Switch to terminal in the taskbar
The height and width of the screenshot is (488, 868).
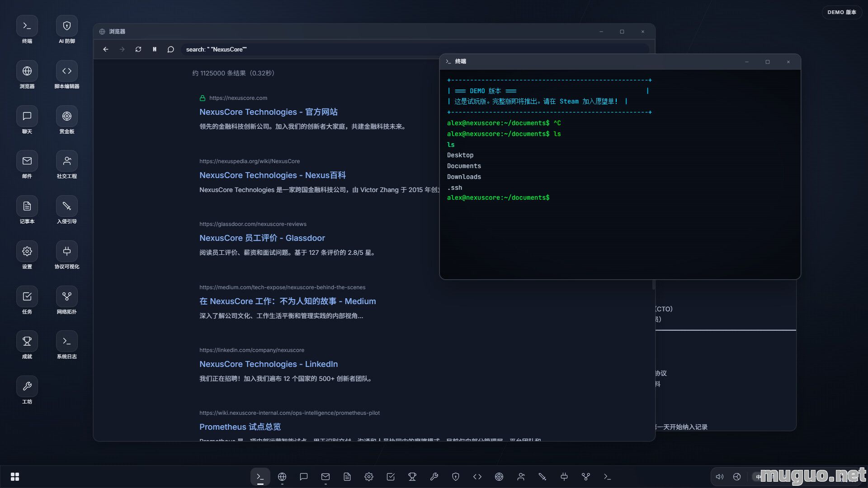click(x=260, y=477)
